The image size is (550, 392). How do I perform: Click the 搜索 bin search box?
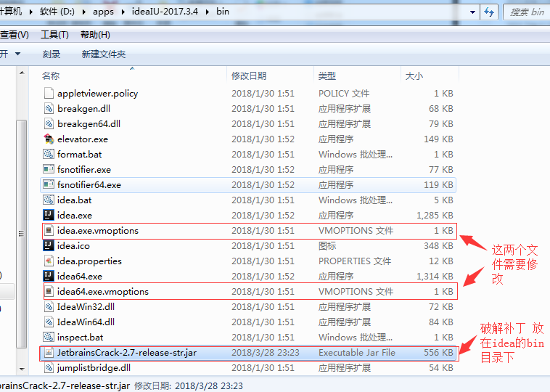tap(527, 12)
